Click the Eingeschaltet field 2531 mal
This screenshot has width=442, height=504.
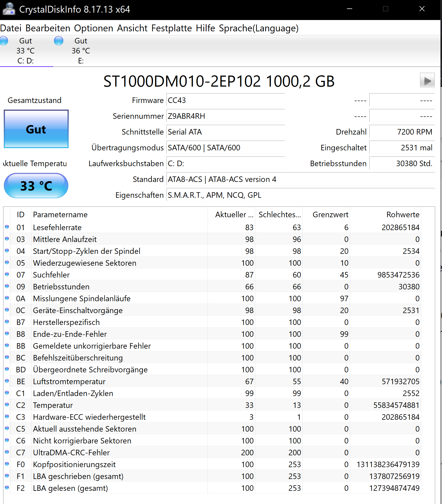(x=402, y=147)
